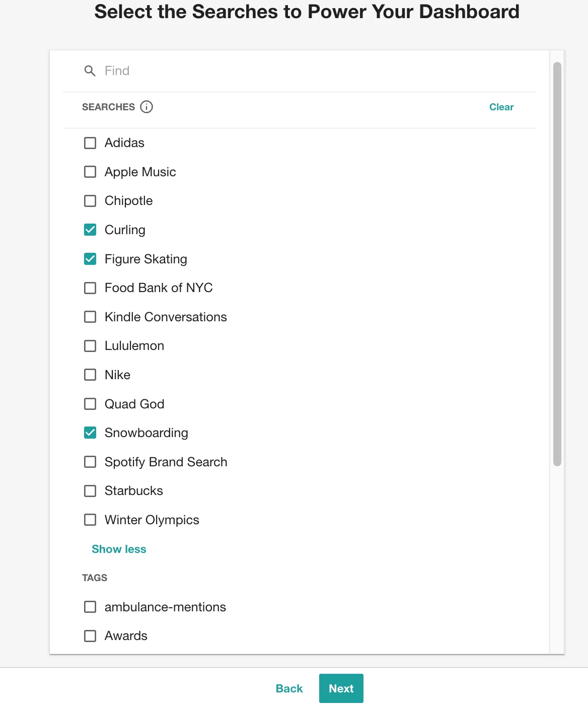The image size is (588, 707).
Task: Click the Starbucks label text
Action: click(134, 491)
